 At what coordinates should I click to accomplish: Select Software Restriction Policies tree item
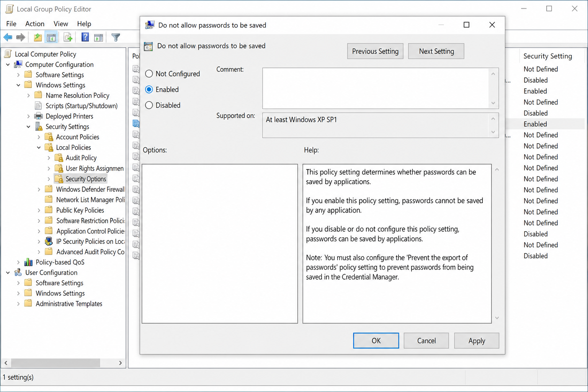coord(90,220)
